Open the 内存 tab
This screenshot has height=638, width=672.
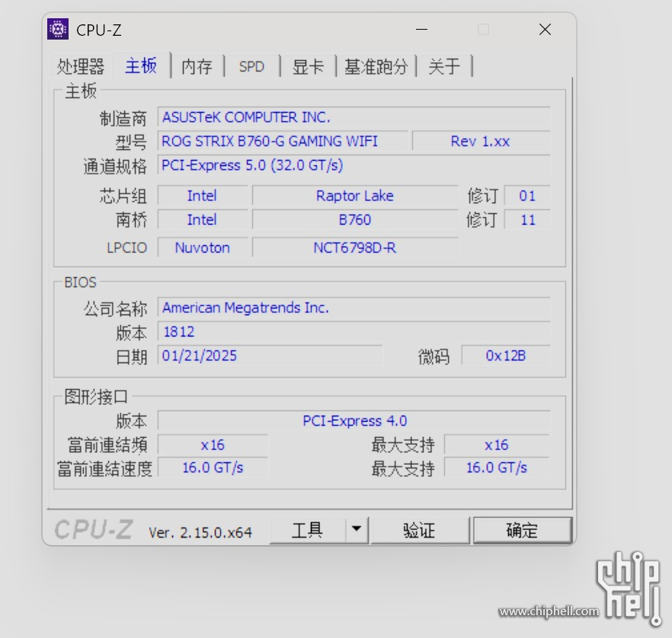[197, 66]
